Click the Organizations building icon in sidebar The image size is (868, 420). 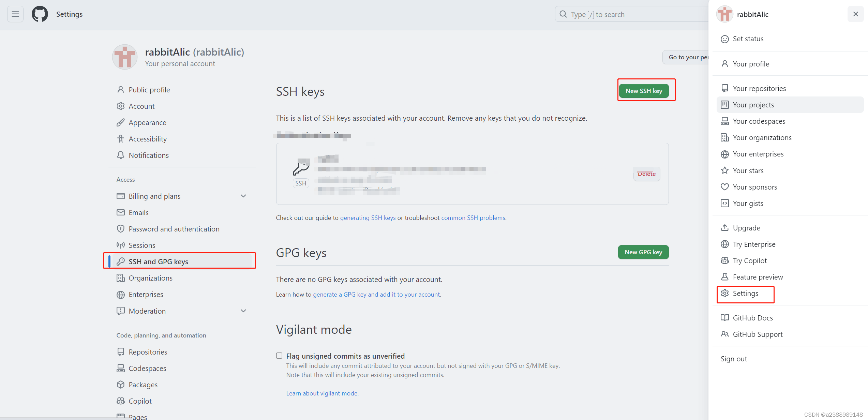[x=121, y=278]
